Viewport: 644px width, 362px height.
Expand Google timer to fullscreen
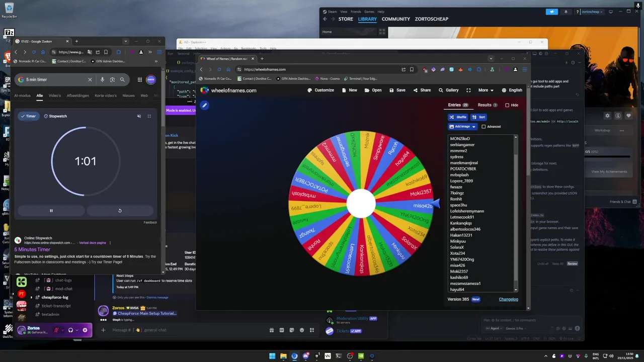[x=149, y=116]
